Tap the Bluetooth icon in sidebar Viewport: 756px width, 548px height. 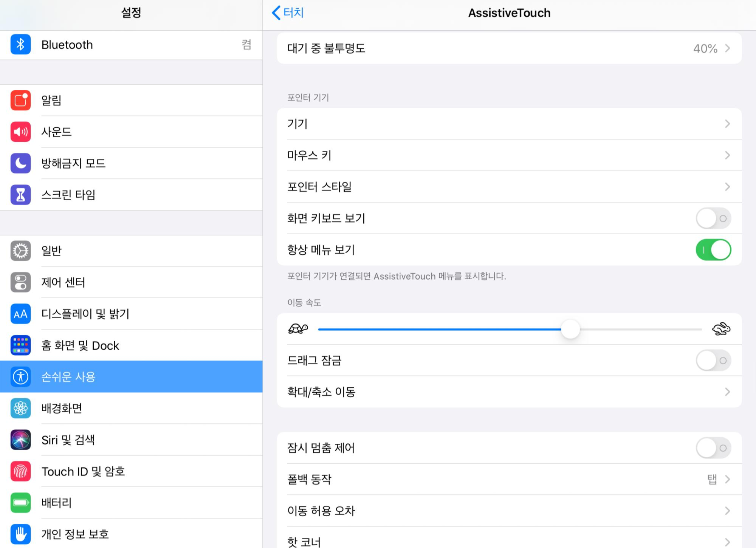pos(20,45)
